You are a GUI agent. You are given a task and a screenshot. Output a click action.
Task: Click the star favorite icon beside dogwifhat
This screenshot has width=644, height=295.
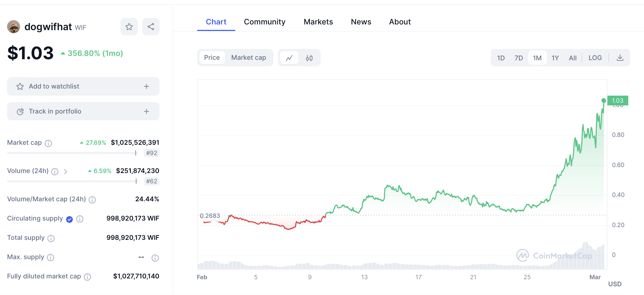tap(129, 27)
